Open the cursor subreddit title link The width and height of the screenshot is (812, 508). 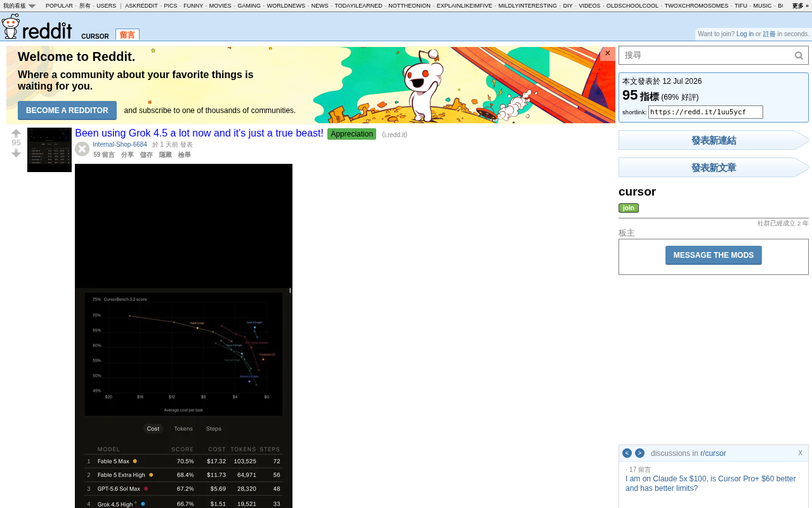[637, 192]
